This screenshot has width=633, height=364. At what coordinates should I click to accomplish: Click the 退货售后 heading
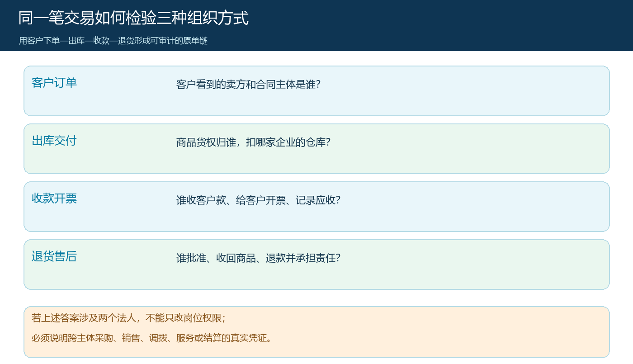pyautogui.click(x=54, y=256)
